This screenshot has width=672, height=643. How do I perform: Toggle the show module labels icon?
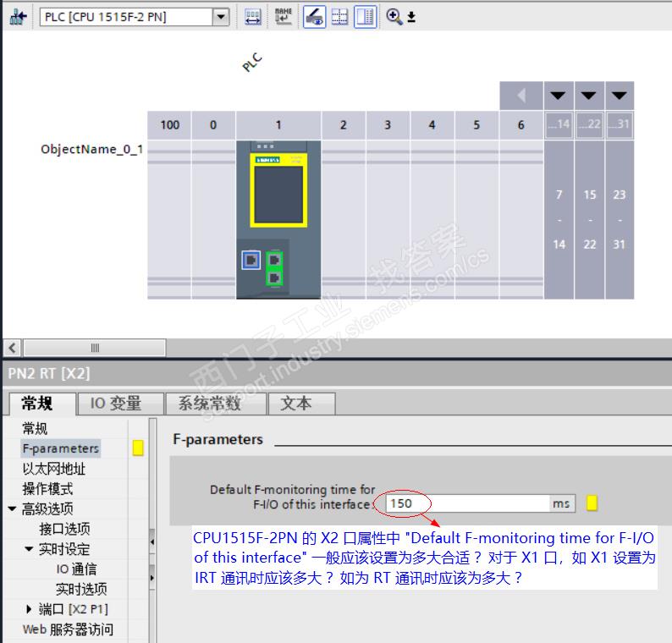coord(314,17)
